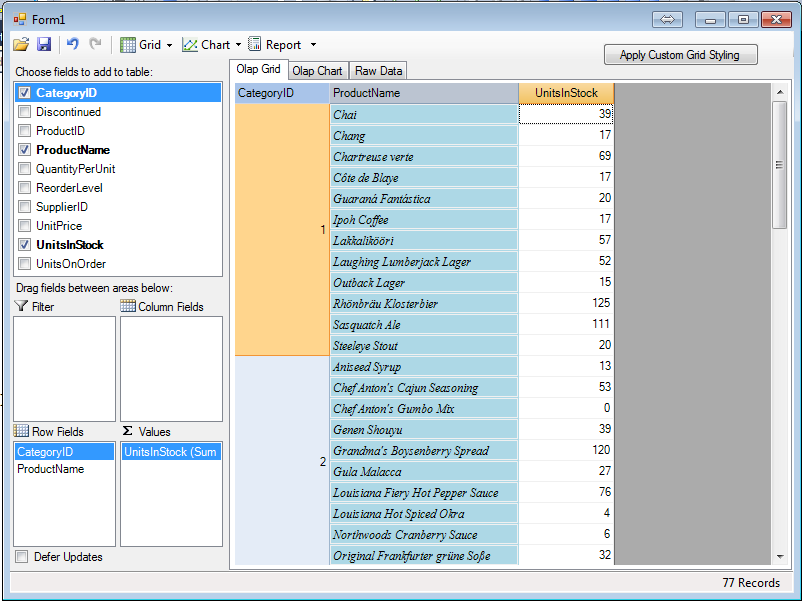Click the scrollbar up arrow
Screen dimensions: 802x602
click(779, 92)
